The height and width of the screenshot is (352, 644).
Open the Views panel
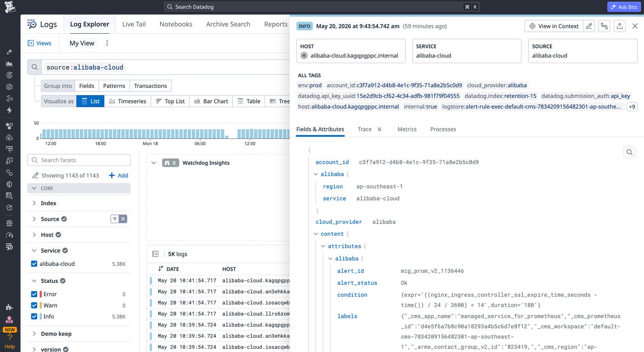pyautogui.click(x=40, y=43)
